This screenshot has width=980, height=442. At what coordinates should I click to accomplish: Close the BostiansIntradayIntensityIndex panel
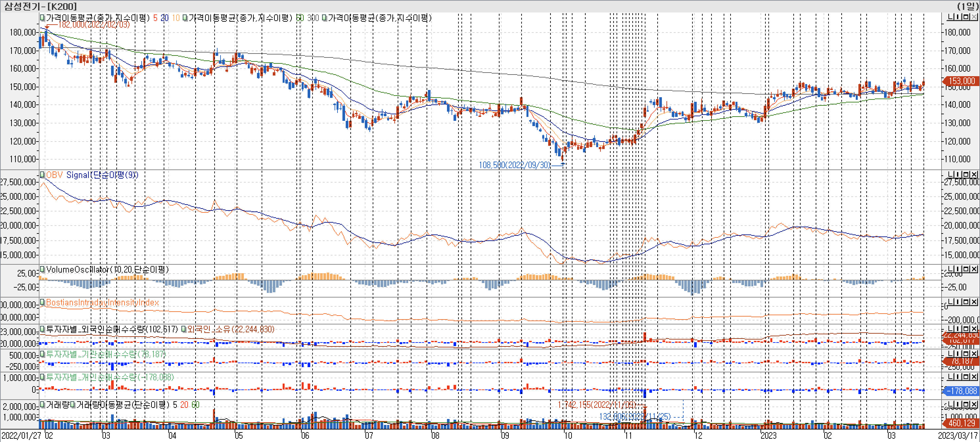[974, 302]
